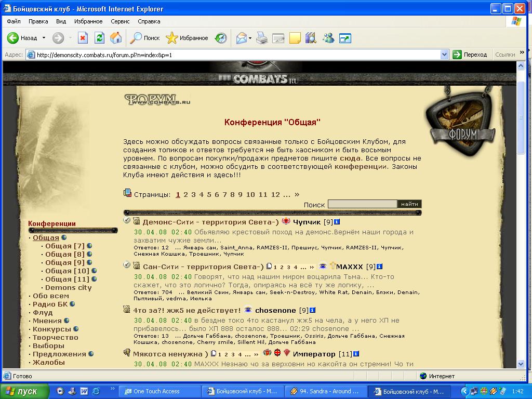Click the Edit page toolbar icon
Viewport: 532px width, 399px height.
tap(278, 38)
